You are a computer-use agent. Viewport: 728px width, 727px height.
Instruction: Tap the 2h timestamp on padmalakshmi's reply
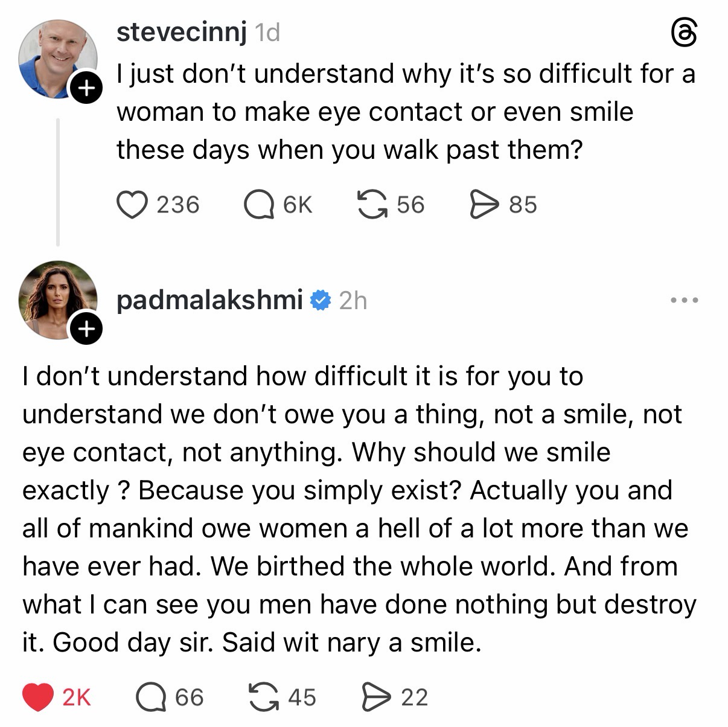(x=353, y=300)
